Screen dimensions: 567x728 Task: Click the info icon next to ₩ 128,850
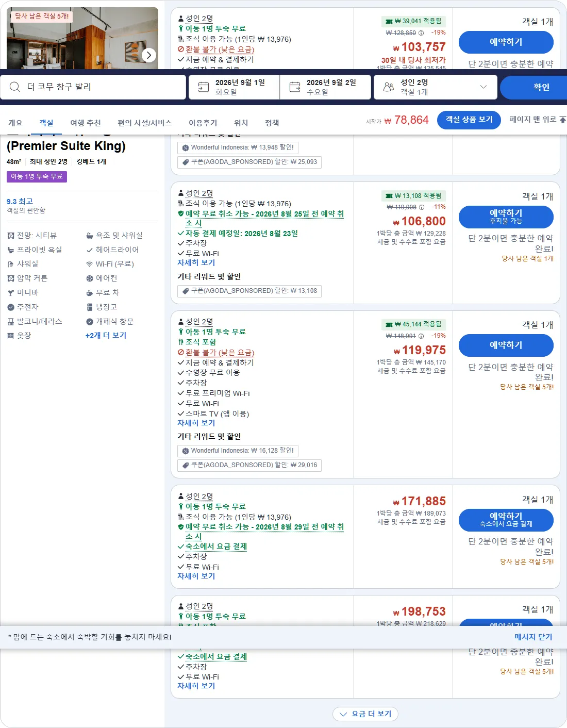421,33
